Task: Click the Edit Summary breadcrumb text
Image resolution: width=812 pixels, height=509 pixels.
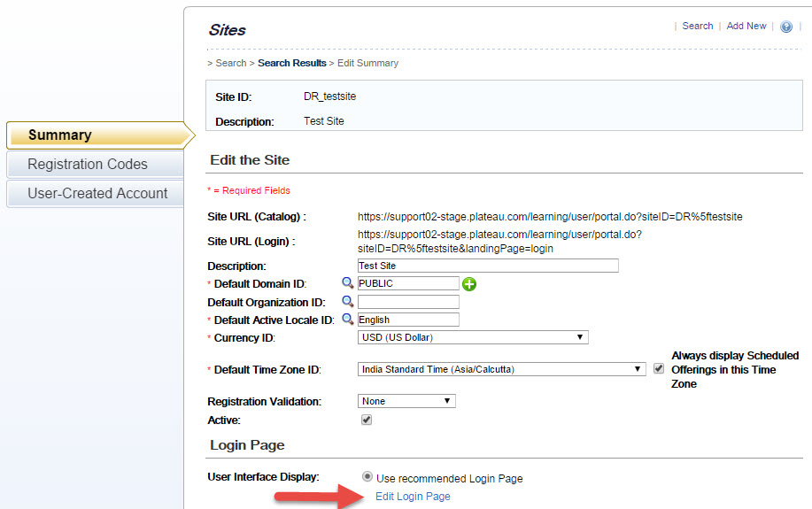Action: (367, 63)
